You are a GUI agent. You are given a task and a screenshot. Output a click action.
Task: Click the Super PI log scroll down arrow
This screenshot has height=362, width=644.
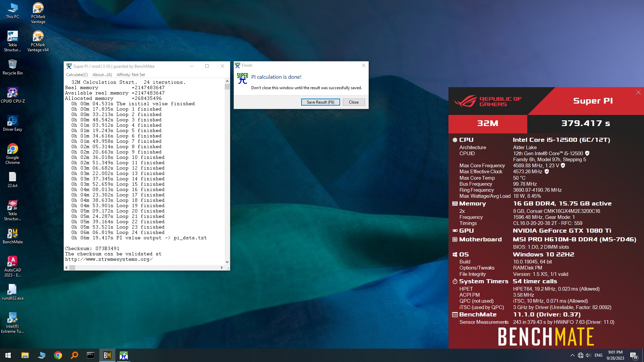(227, 262)
